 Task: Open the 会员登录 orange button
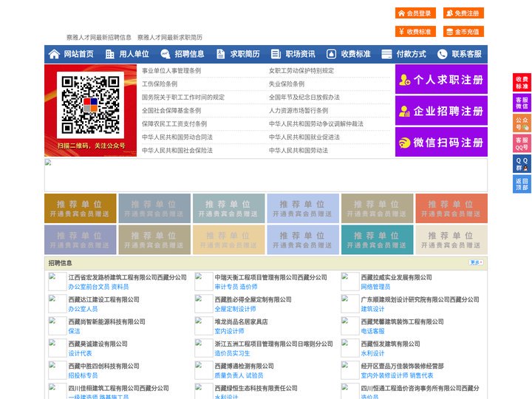tap(415, 13)
